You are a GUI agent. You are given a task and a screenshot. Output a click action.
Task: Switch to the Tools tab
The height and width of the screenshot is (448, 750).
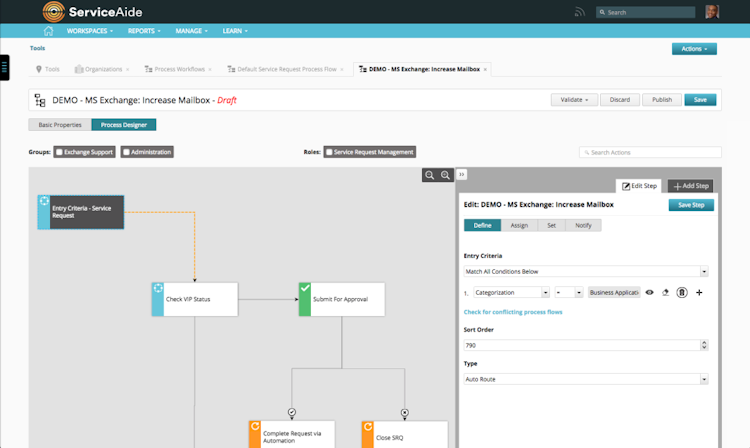[48, 69]
